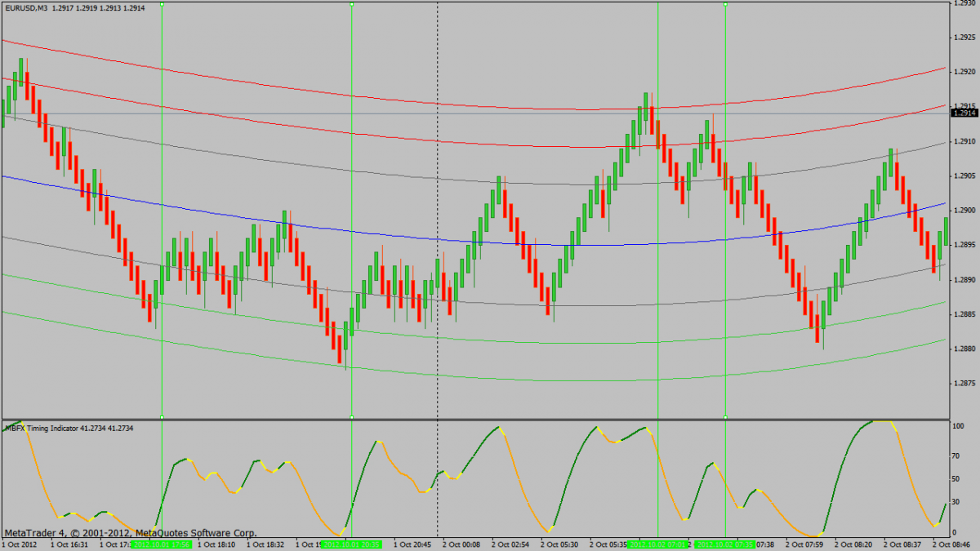The height and width of the screenshot is (551, 980).
Task: Click the EURUSD,M3 chart title text
Action: (26, 7)
